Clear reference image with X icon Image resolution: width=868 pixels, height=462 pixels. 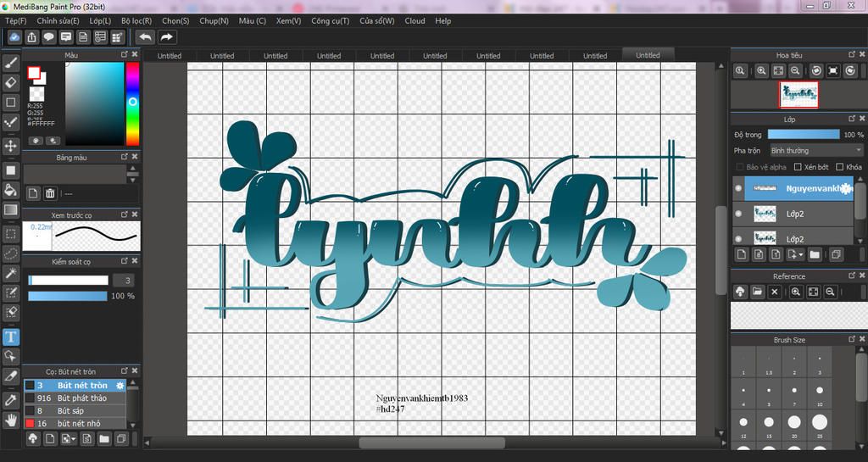point(775,292)
